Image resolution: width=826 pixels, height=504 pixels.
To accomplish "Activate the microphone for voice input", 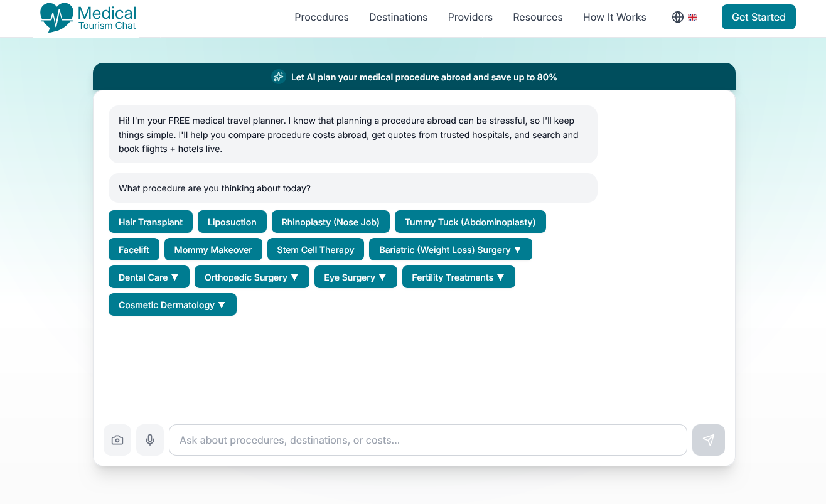I will (150, 440).
